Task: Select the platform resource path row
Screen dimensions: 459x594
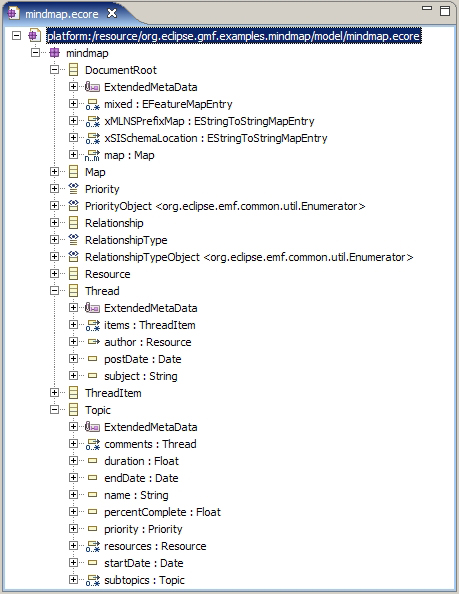Action: coord(234,36)
